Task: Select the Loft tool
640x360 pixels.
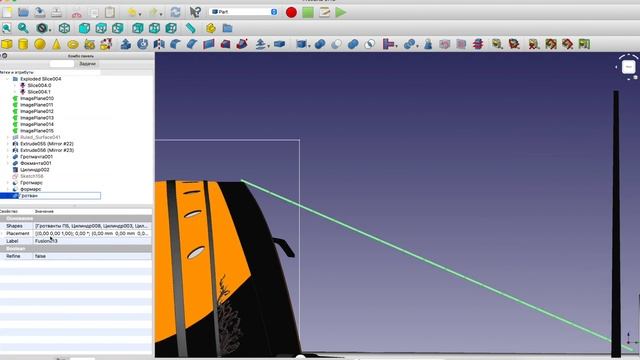Action: [x=225, y=44]
